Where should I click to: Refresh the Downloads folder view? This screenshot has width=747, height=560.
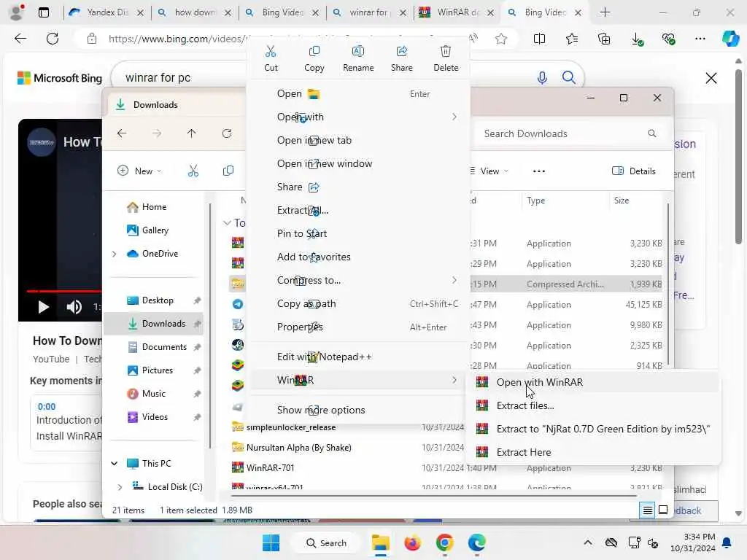point(227,133)
